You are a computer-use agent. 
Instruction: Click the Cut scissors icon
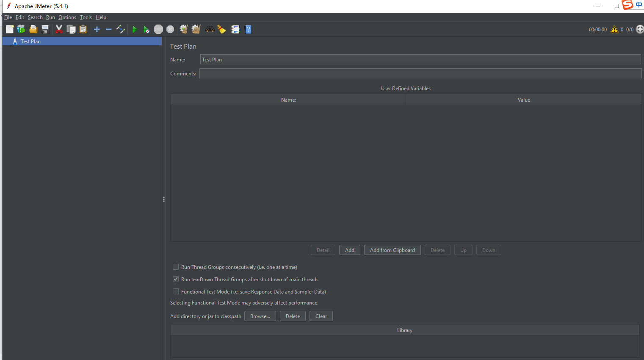(x=59, y=29)
